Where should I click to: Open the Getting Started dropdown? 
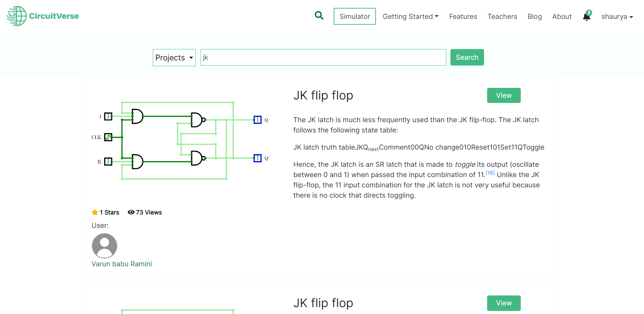point(410,16)
